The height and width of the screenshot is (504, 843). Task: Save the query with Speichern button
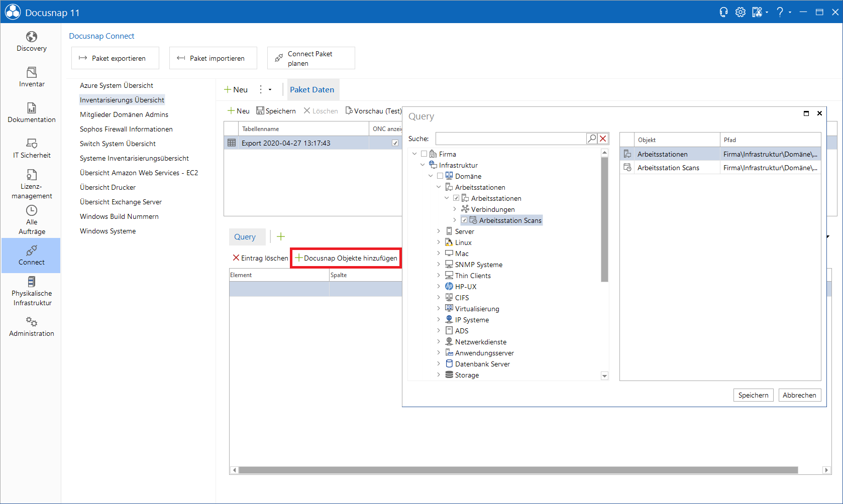coord(753,395)
